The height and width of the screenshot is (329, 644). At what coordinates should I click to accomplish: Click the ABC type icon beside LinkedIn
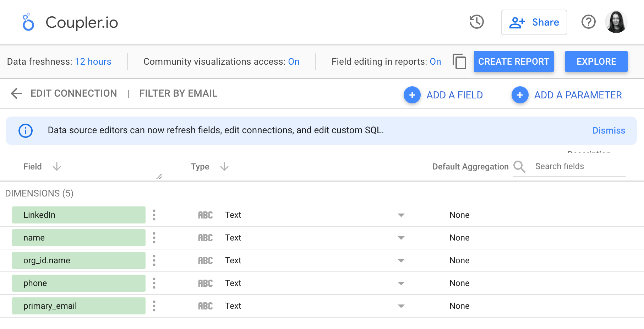[x=205, y=215]
